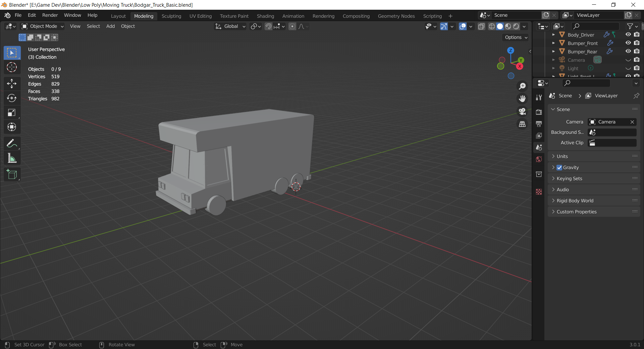Viewport: 644px width, 349px height.
Task: Hide Bumper_Front in viewport via eye icon
Action: tap(628, 43)
